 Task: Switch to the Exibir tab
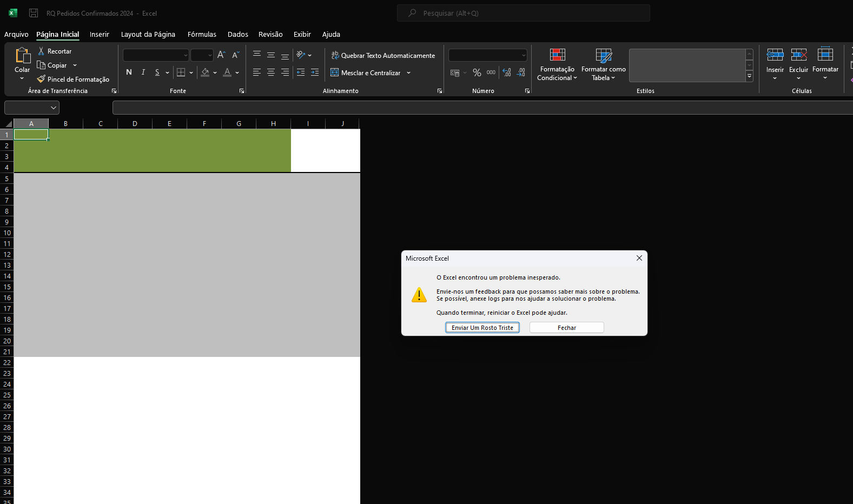click(302, 34)
